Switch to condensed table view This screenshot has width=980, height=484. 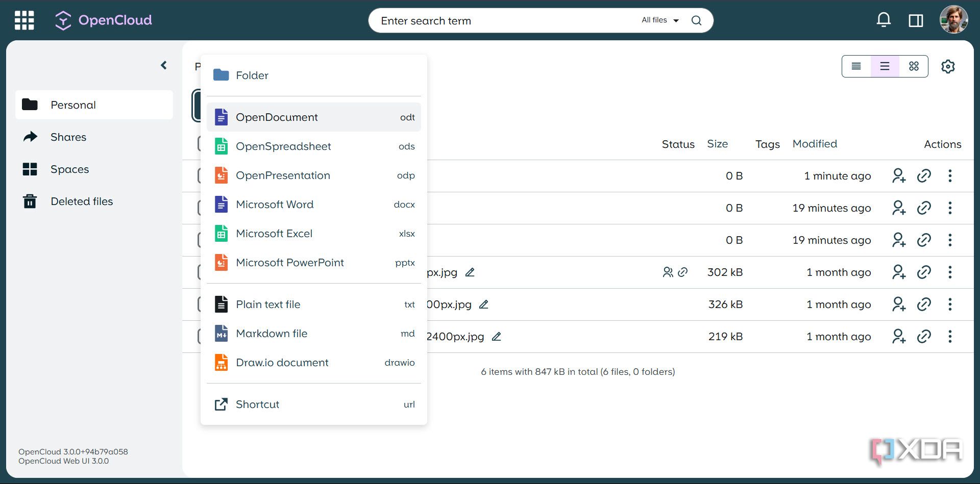pyautogui.click(x=856, y=66)
